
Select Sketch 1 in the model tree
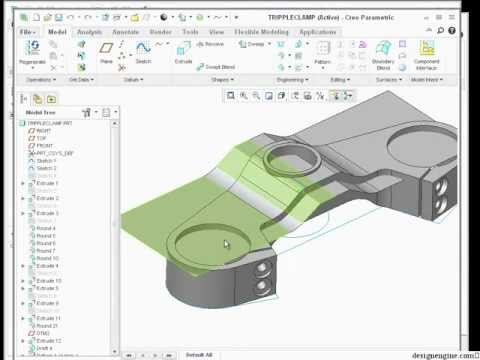43,161
